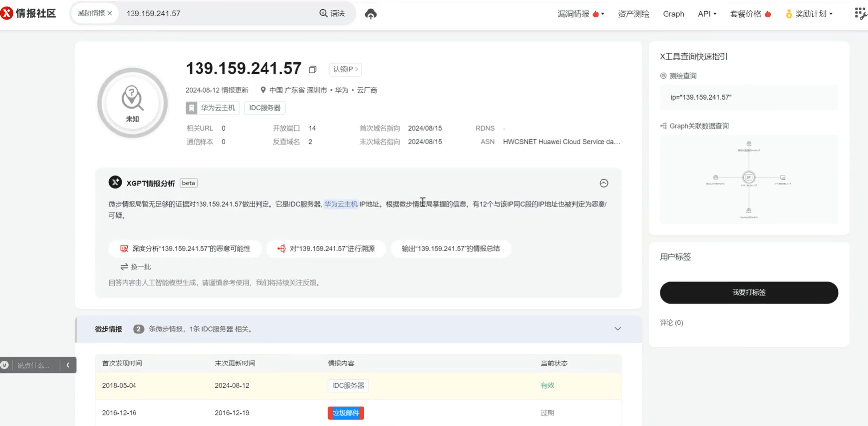The height and width of the screenshot is (426, 868).
Task: Click the IDC服务器 tag under the location
Action: [265, 108]
